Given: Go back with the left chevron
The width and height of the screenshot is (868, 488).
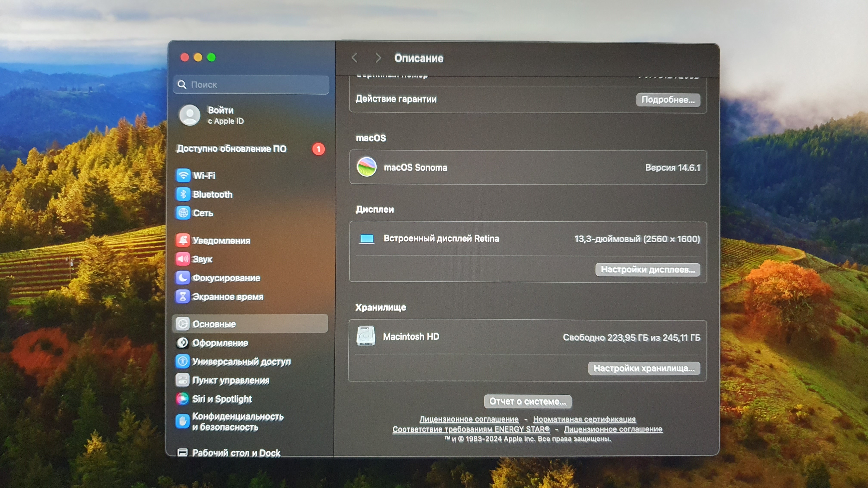Looking at the screenshot, I should tap(354, 58).
